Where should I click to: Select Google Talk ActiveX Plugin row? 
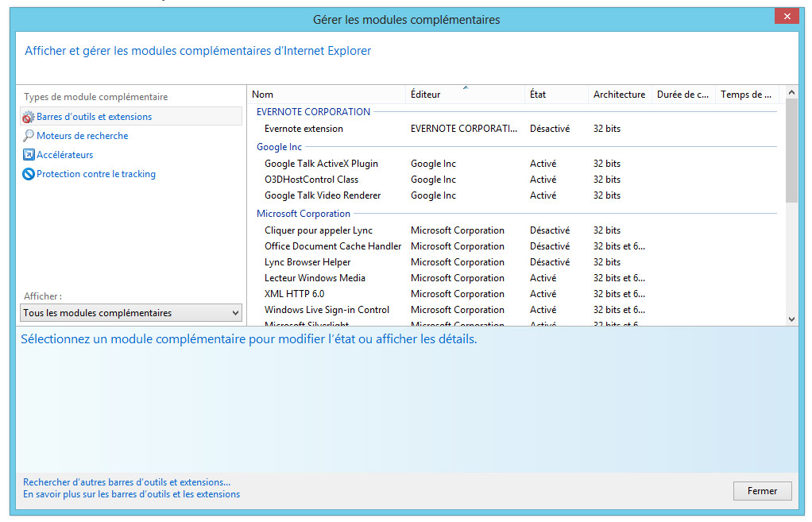click(516, 164)
